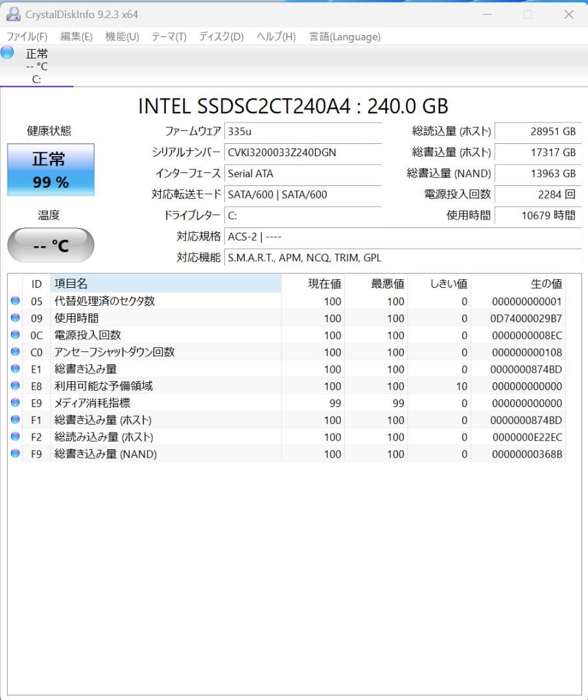Click the 正常 99% health status button
588x700 pixels.
pos(50,169)
